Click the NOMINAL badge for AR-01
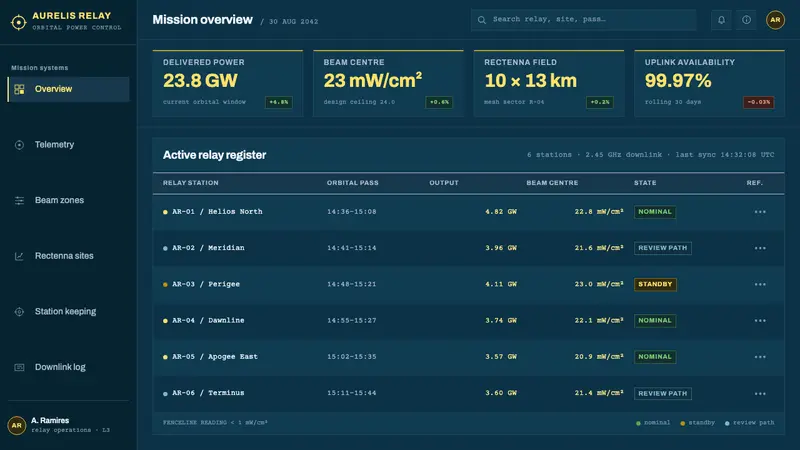Image resolution: width=800 pixels, height=450 pixels. click(x=655, y=212)
